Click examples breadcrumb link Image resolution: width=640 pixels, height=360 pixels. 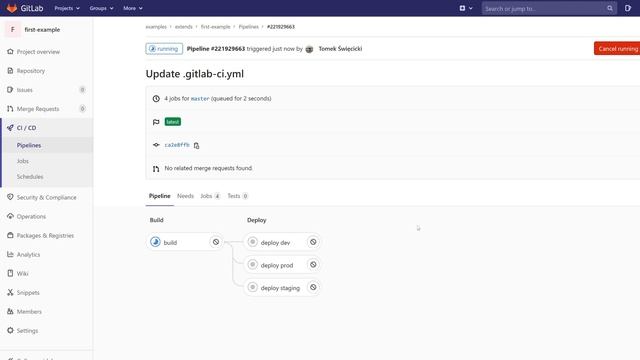click(156, 27)
